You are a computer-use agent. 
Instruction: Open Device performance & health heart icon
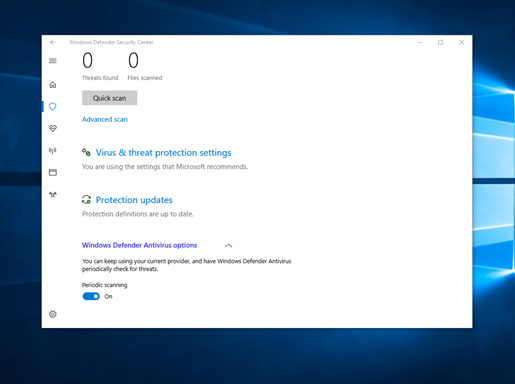point(53,128)
